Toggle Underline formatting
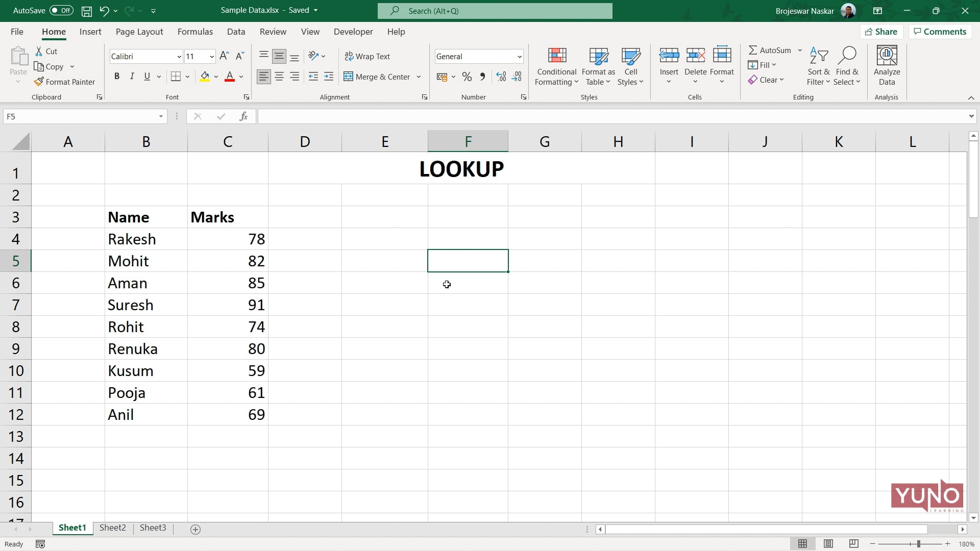Viewport: 980px width, 551px height. 147,77
